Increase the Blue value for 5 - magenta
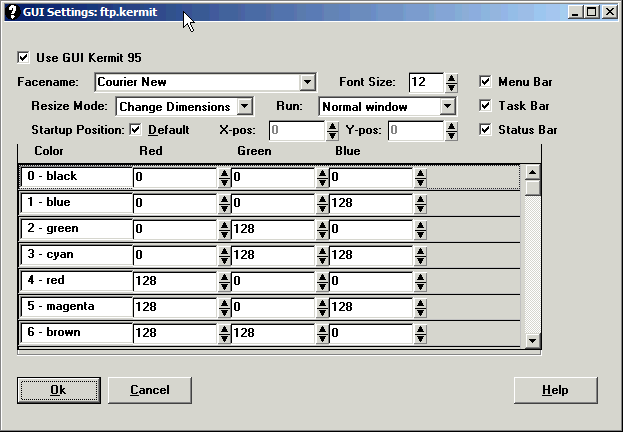Viewport: 623px width, 432px height. pos(420,302)
